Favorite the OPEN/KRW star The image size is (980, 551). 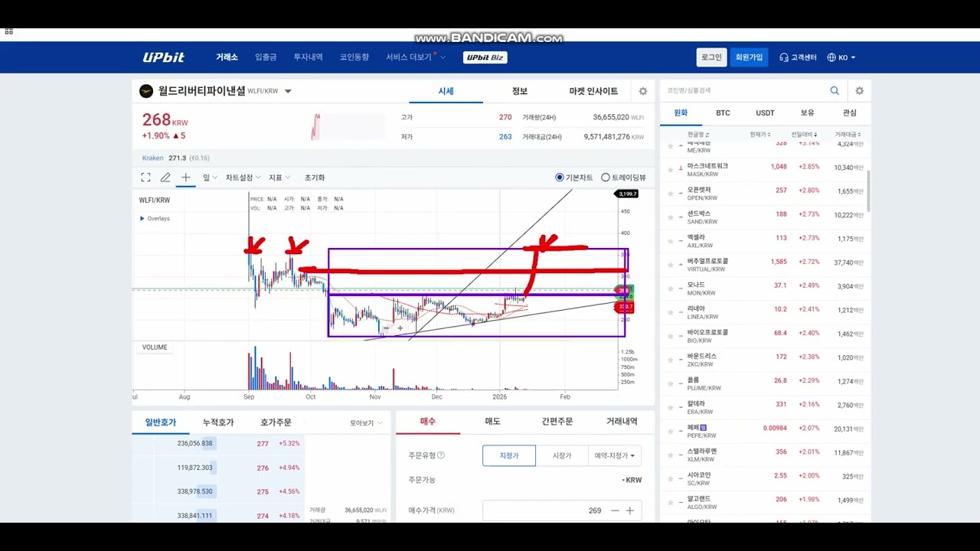click(x=671, y=194)
